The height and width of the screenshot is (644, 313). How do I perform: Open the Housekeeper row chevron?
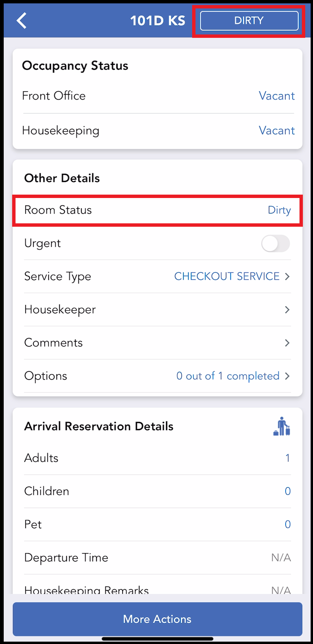pos(287,309)
